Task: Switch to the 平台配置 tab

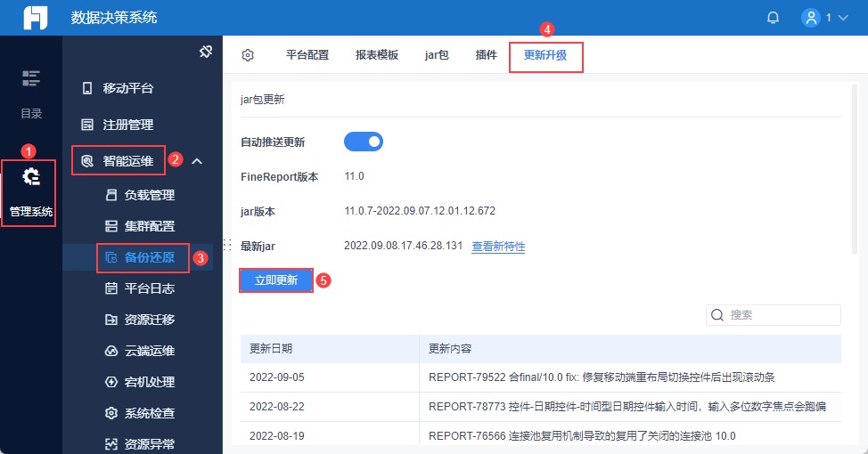Action: click(x=307, y=54)
